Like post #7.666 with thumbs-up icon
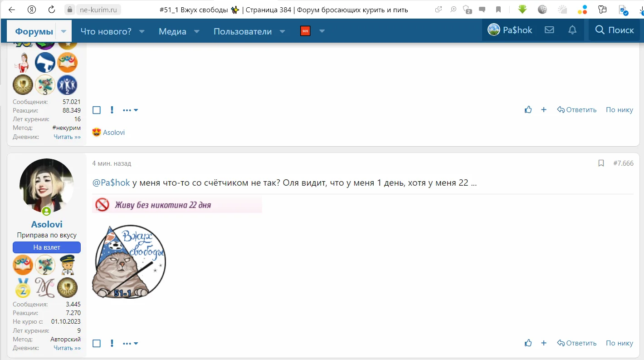The image size is (644, 360). [x=528, y=343]
